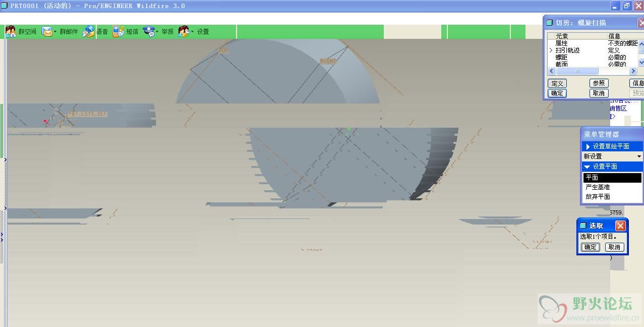Minimize the Pro/ENGINEER window
Viewport: 644px width, 327px height.
tap(615, 6)
